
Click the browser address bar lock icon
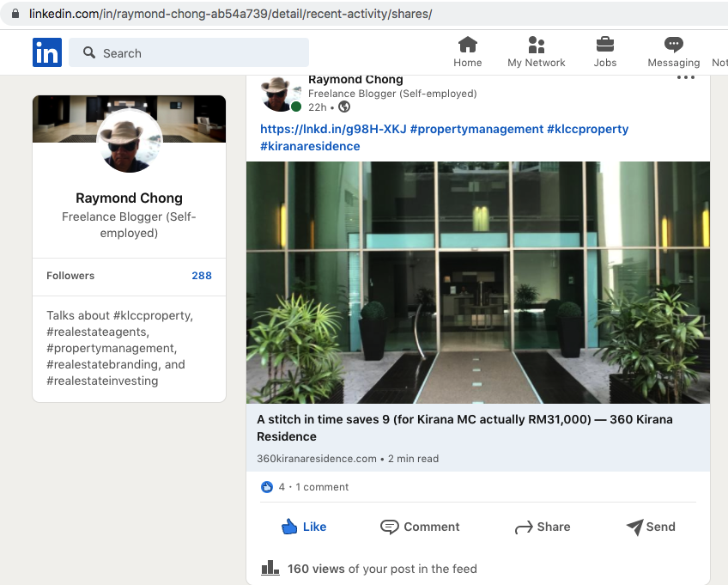[x=15, y=14]
